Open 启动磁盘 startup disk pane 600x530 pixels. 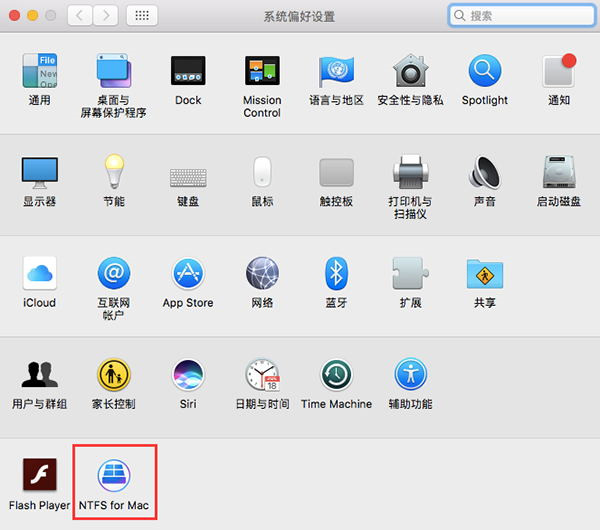(559, 173)
